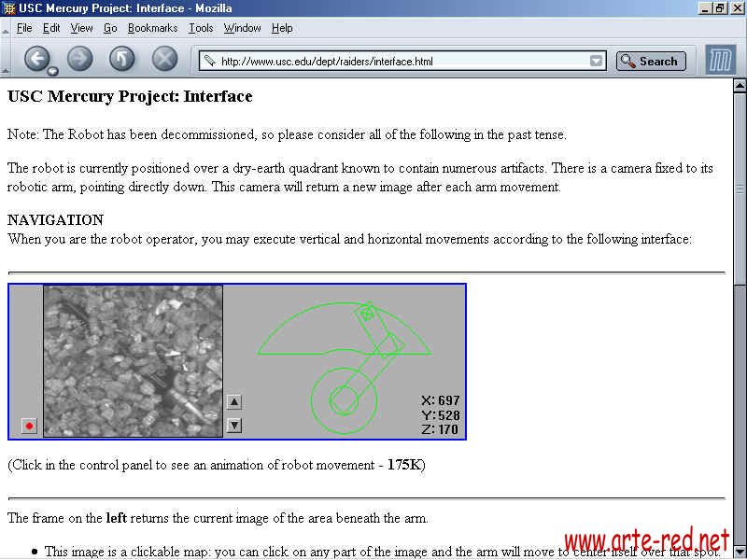Screen dimensions: 747x560
Task: Open the Tools menu
Action: pos(201,28)
